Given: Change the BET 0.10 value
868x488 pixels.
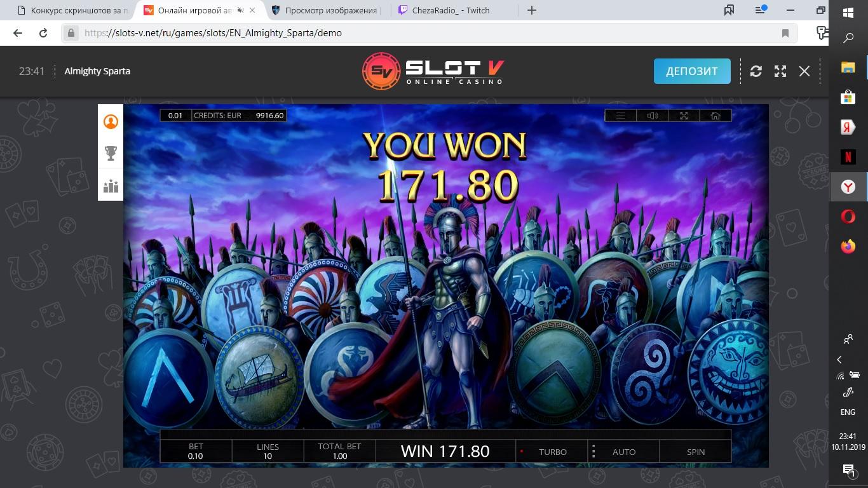Looking at the screenshot, I should click(196, 451).
